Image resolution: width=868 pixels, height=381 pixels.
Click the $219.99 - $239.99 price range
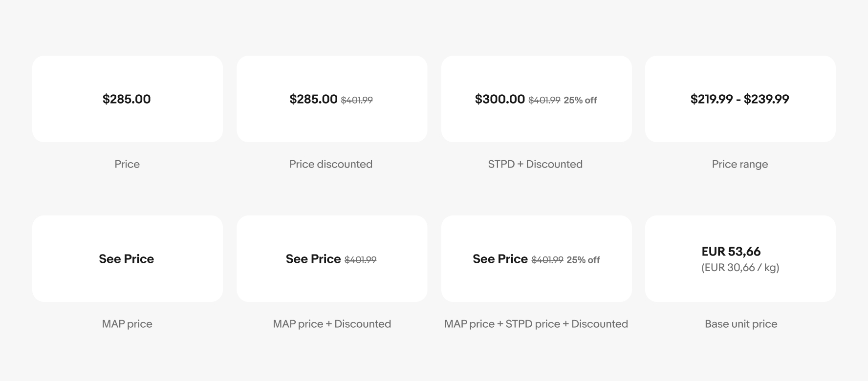739,99
